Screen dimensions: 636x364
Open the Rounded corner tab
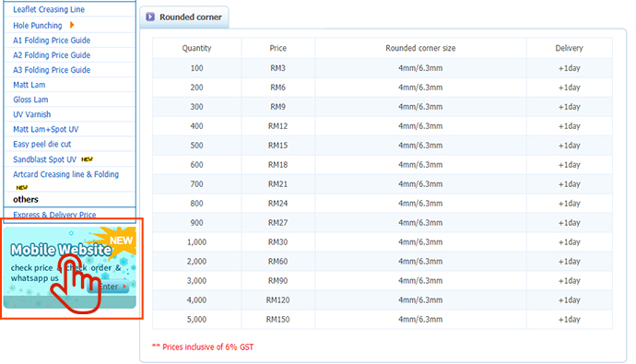184,17
